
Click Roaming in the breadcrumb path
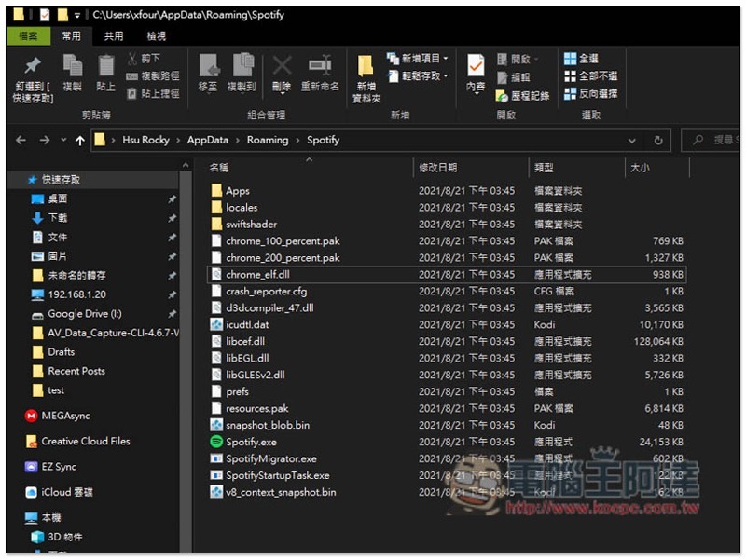pyautogui.click(x=268, y=140)
